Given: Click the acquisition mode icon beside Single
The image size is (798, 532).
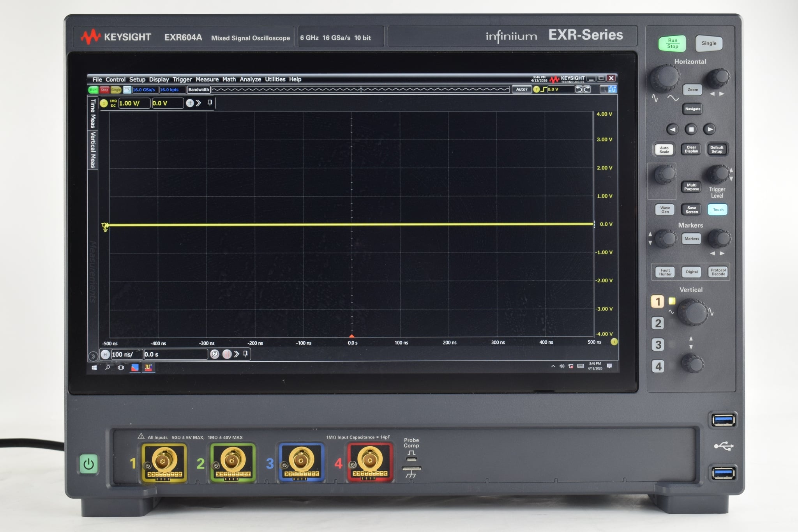Looking at the screenshot, I should [x=127, y=90].
